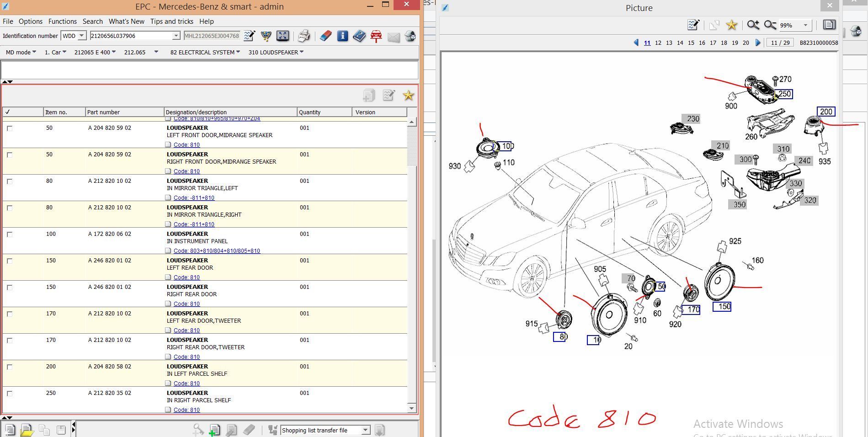Screen dimensions: 868x437
Task: Zoom in on the picture with magnifier plus
Action: point(753,25)
